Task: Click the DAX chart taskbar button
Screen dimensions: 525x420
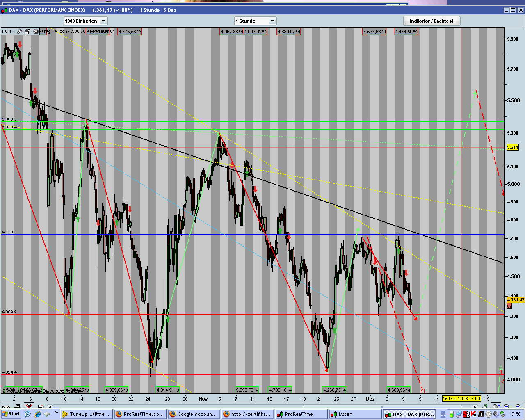Action: click(x=409, y=414)
